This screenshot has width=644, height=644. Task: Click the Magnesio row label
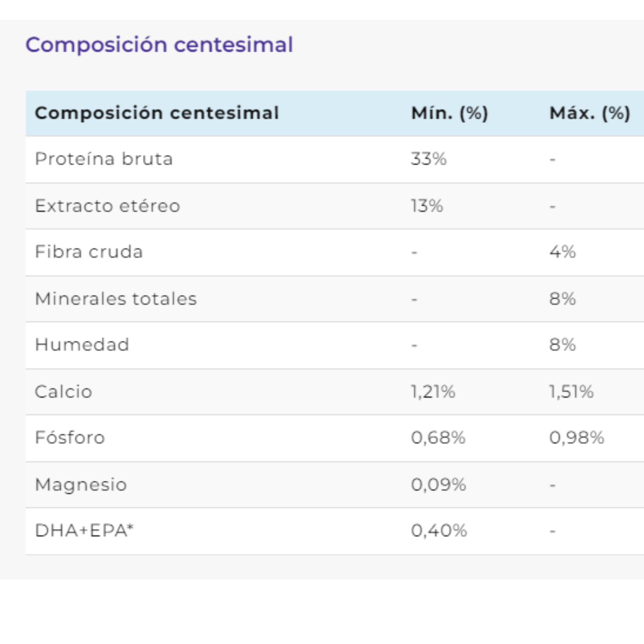(x=81, y=485)
